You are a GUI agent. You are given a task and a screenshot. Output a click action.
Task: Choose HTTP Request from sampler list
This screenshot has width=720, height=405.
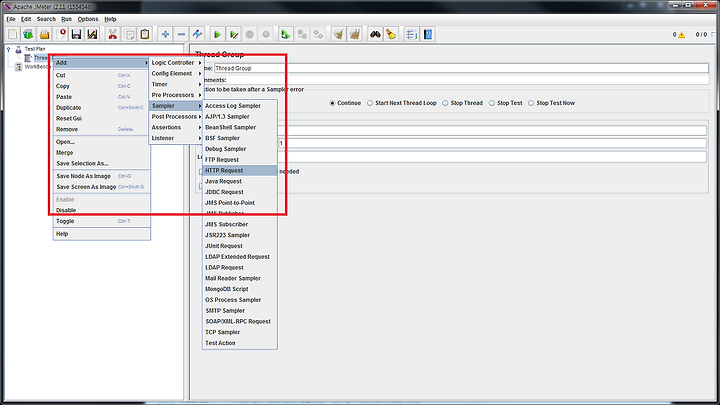240,170
